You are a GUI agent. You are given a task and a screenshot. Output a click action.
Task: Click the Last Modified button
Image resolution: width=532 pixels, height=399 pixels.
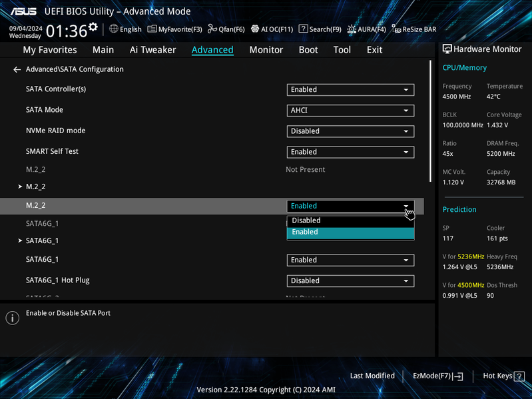(372, 376)
